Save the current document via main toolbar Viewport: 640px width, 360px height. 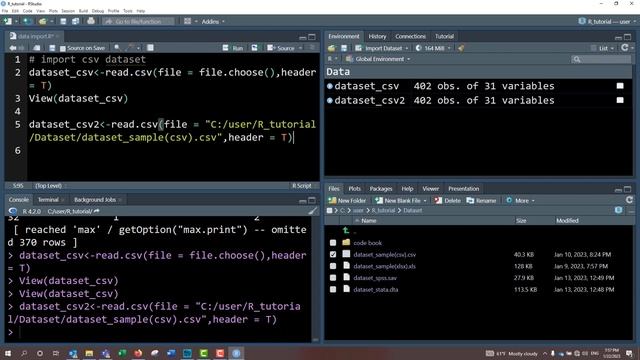tap(63, 21)
